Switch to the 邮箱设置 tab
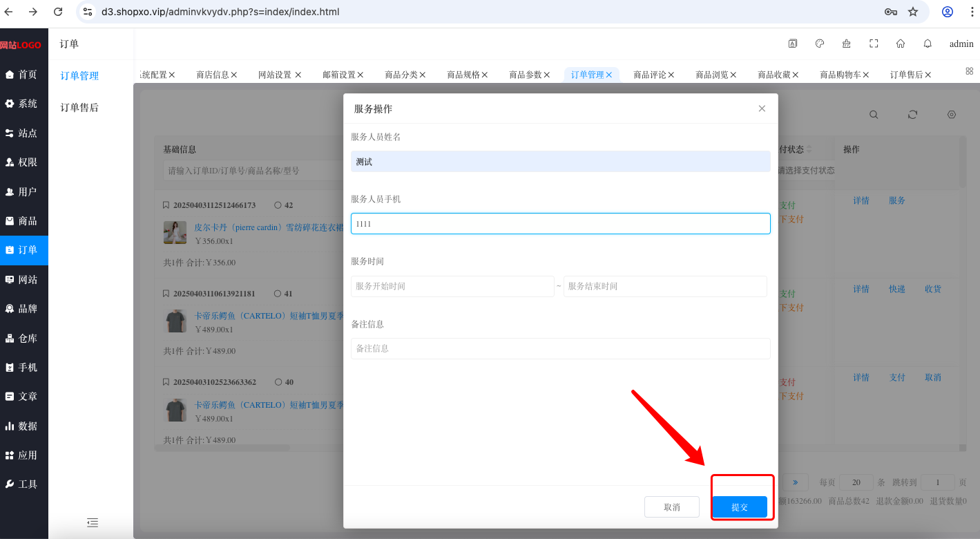The height and width of the screenshot is (539, 980). click(x=339, y=75)
